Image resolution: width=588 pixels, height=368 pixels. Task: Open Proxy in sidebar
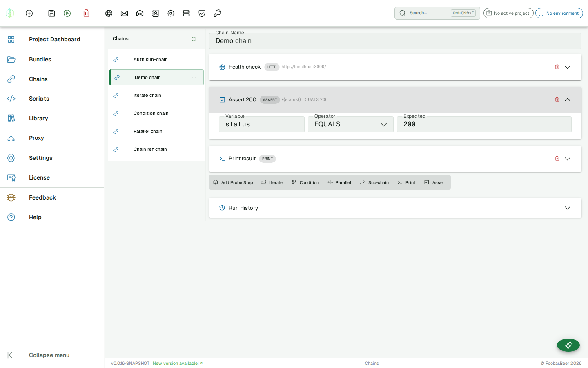tap(52, 138)
